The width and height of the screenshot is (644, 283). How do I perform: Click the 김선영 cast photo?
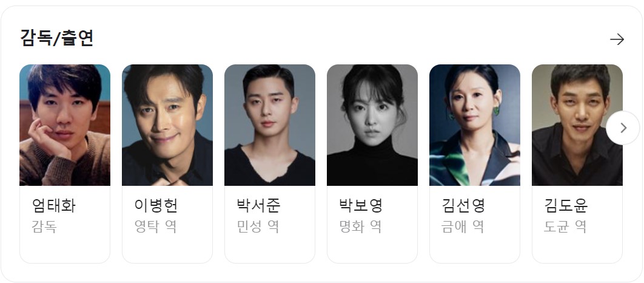click(x=475, y=125)
